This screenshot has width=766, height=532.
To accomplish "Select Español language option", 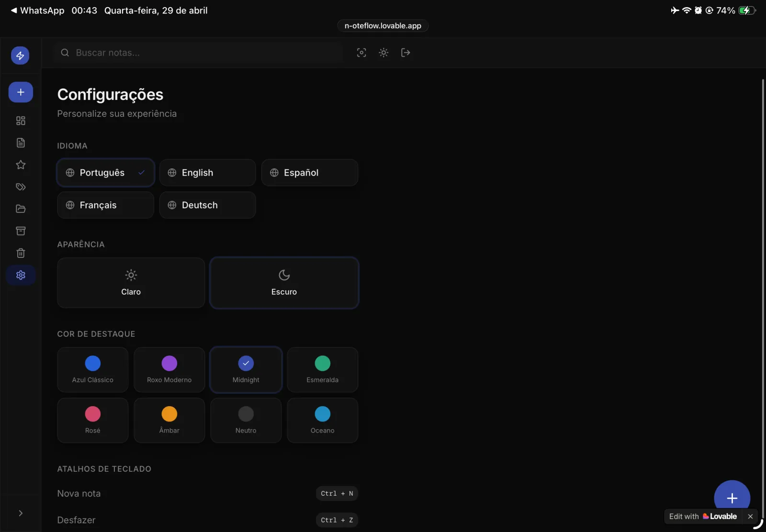I will pos(310,172).
